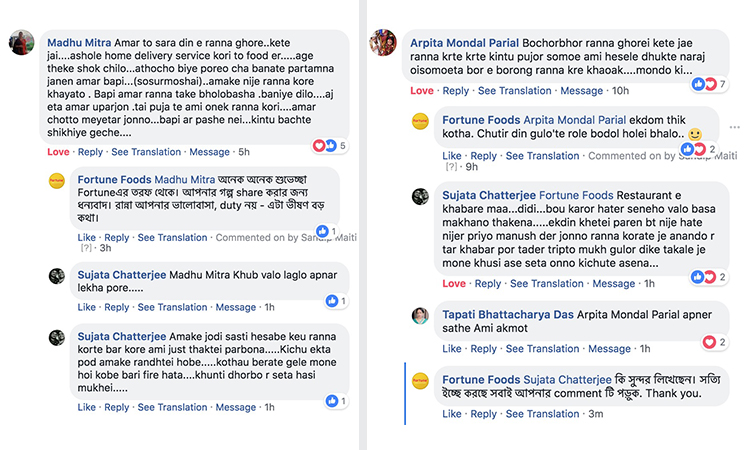Screen dimensions: 750x450
Task: Click Madhu Mitra's profile picture
Action: (22, 43)
